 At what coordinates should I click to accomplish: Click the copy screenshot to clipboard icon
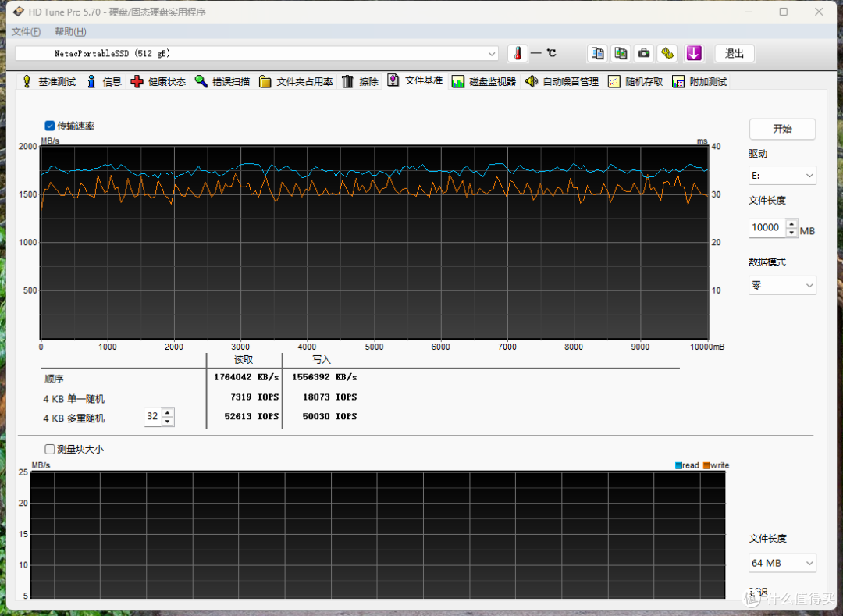621,53
